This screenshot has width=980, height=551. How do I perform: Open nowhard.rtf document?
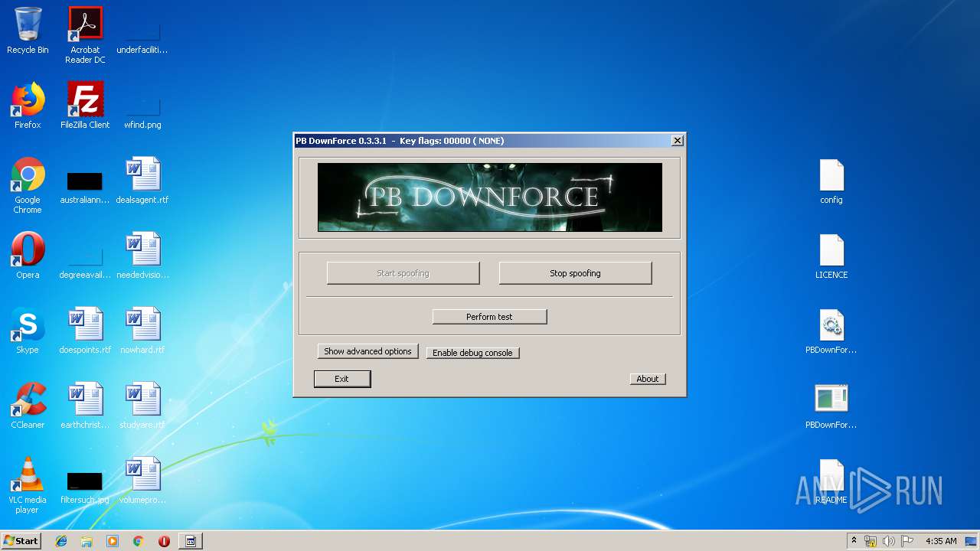pos(142,331)
